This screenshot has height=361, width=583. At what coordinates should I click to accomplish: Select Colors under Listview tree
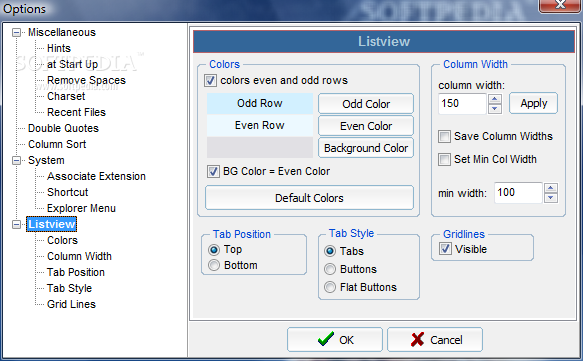pos(62,240)
